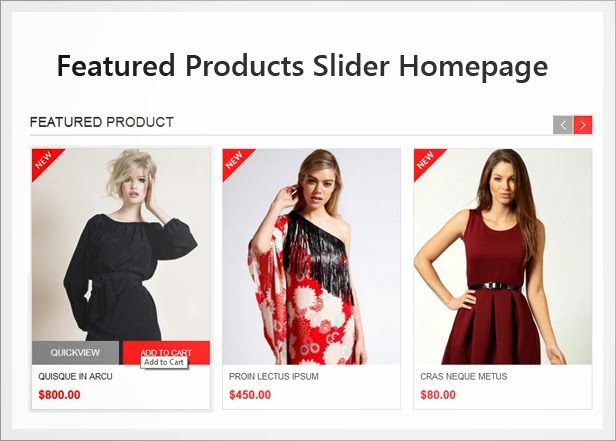The width and height of the screenshot is (616, 441).
Task: Open the Cras Neque Metus product link
Action: 464,376
